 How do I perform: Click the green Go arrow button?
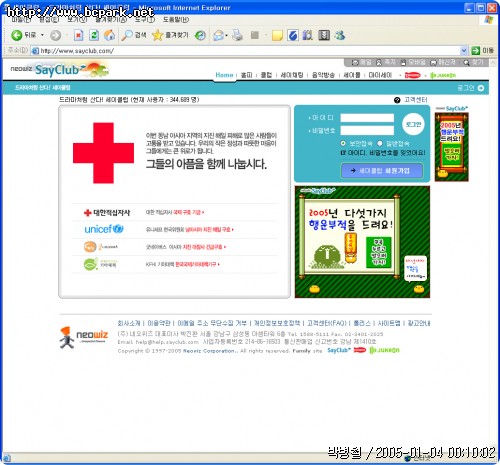click(x=476, y=51)
